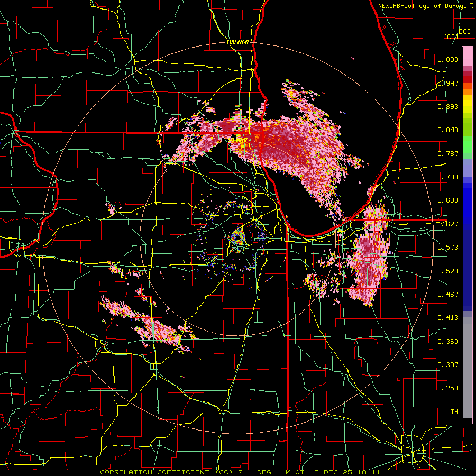Click the light pink top segment of color bar
This screenshot has width=476, height=476.
[x=467, y=56]
